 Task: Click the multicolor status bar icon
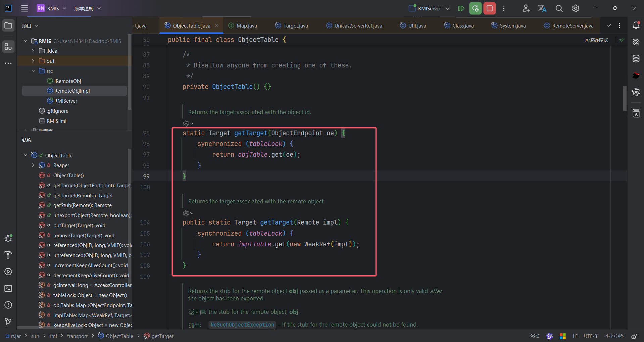563,336
